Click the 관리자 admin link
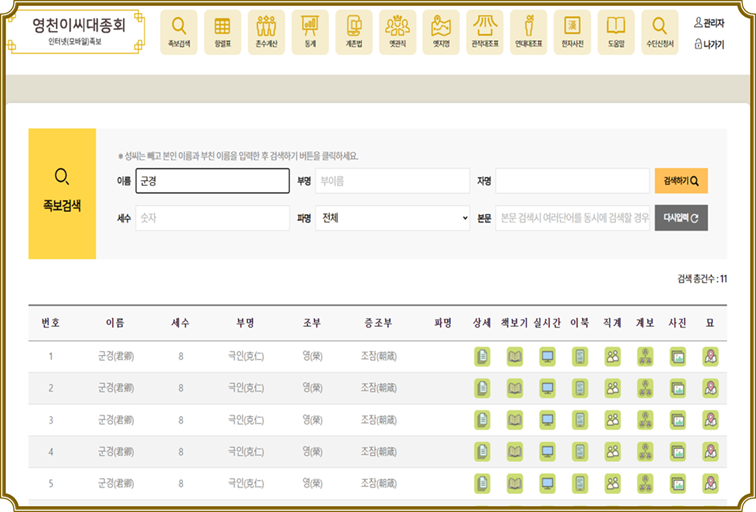This screenshot has width=756, height=512. click(x=709, y=23)
